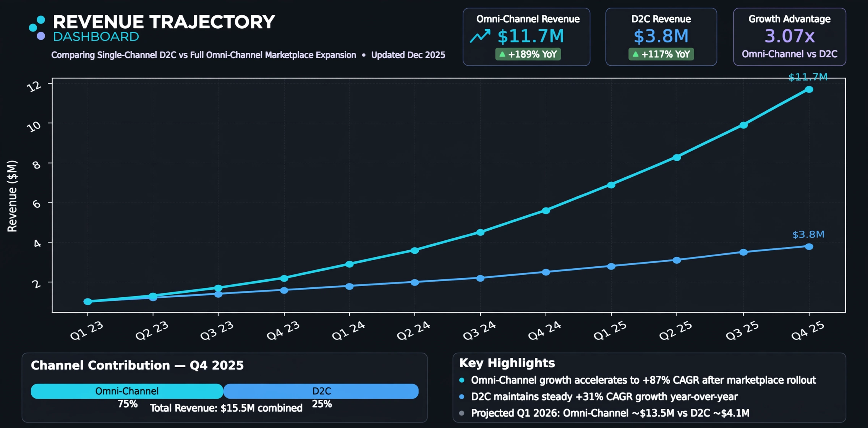The height and width of the screenshot is (428, 868).
Task: Click the Q4 25 axis label
Action: (x=808, y=330)
